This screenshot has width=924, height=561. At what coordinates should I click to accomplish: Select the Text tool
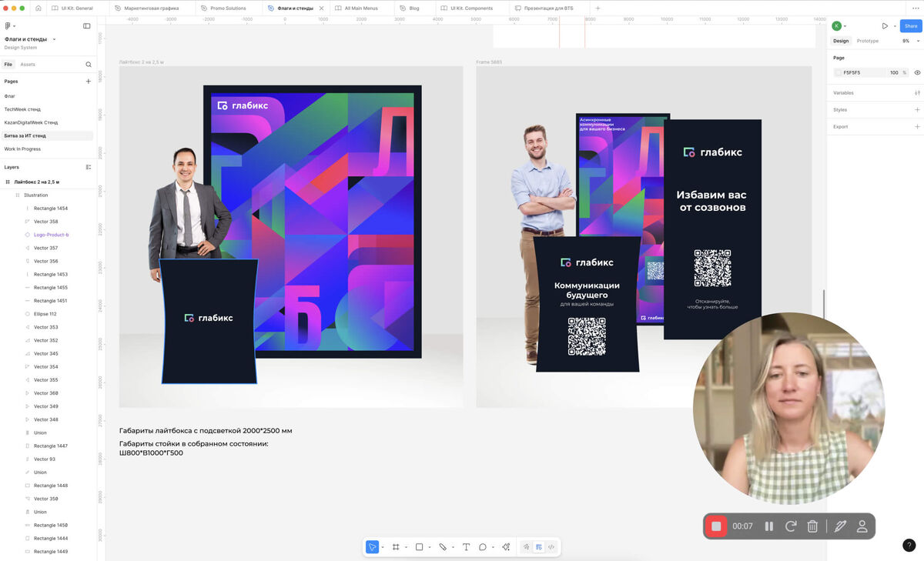pyautogui.click(x=466, y=547)
